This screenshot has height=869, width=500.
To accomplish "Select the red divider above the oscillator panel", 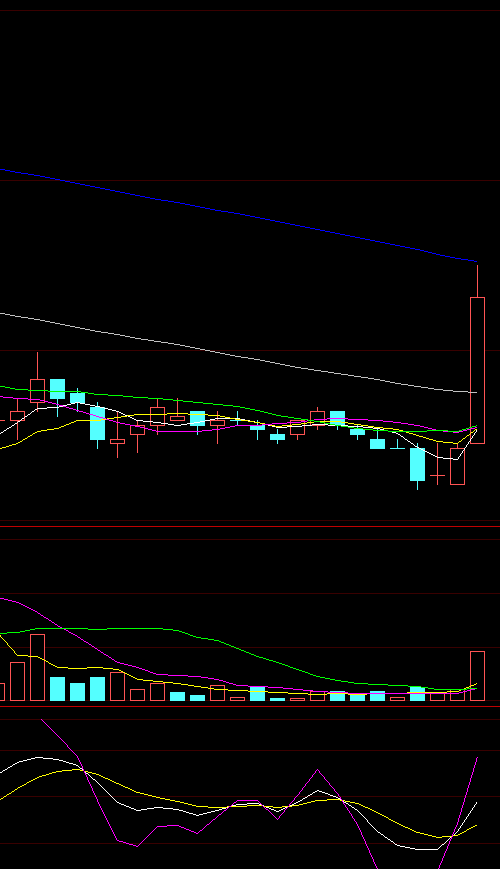I will pyautogui.click(x=250, y=706).
